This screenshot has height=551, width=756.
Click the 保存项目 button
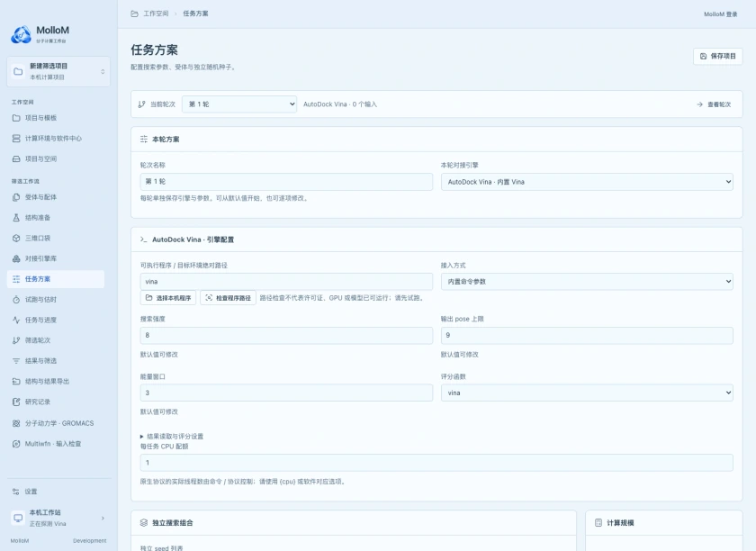pos(718,56)
